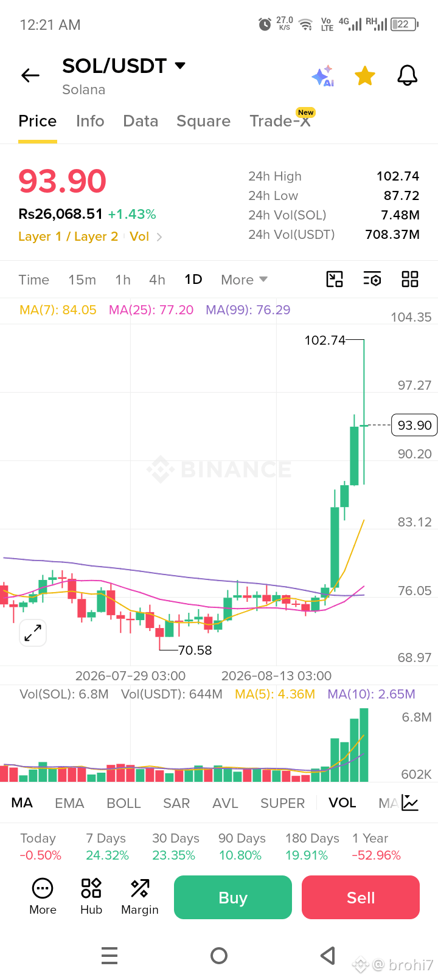Tap the Today -0.50% performance
The image size is (438, 980).
(x=41, y=847)
